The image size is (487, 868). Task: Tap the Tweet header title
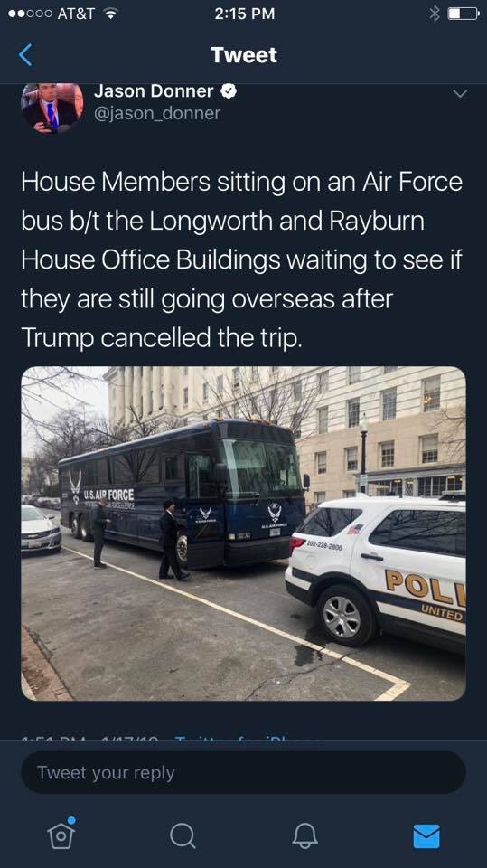244,55
